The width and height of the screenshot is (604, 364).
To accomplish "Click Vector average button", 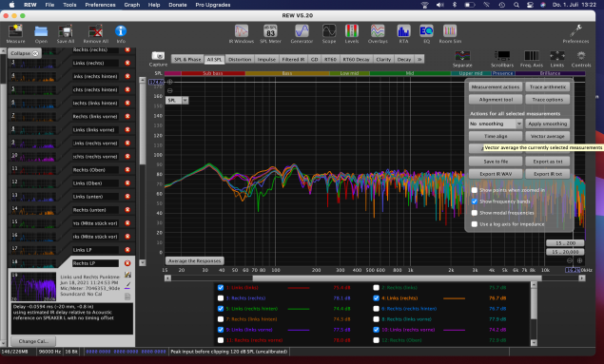I will (547, 136).
